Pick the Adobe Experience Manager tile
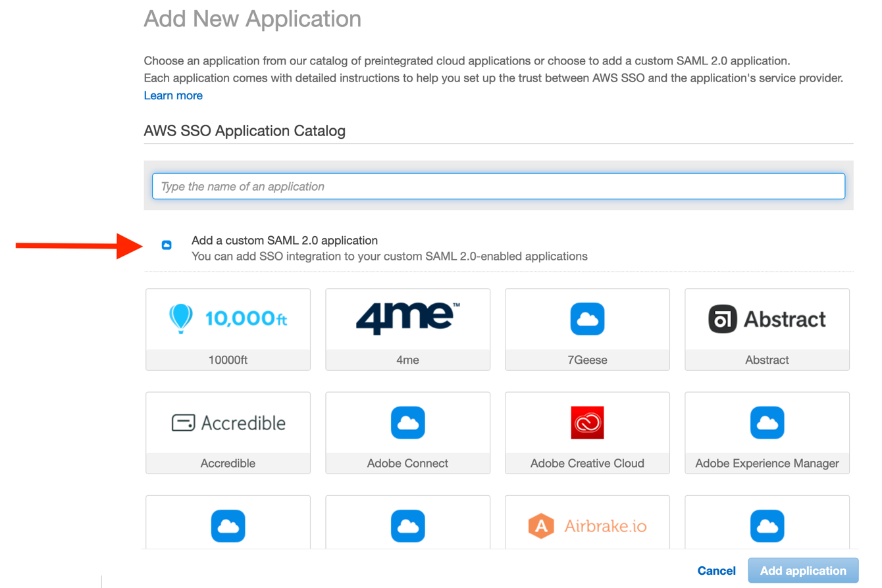Image resolution: width=882 pixels, height=588 pixels. 766,433
